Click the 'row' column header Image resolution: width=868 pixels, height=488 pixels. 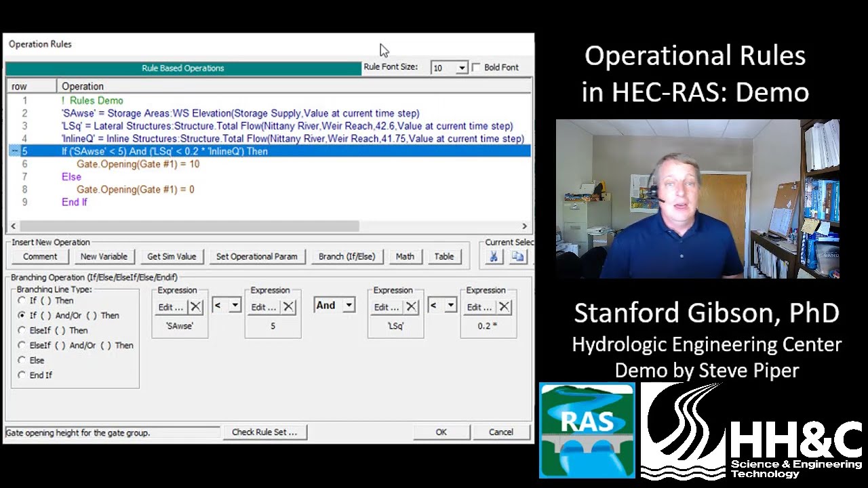pyautogui.click(x=33, y=86)
